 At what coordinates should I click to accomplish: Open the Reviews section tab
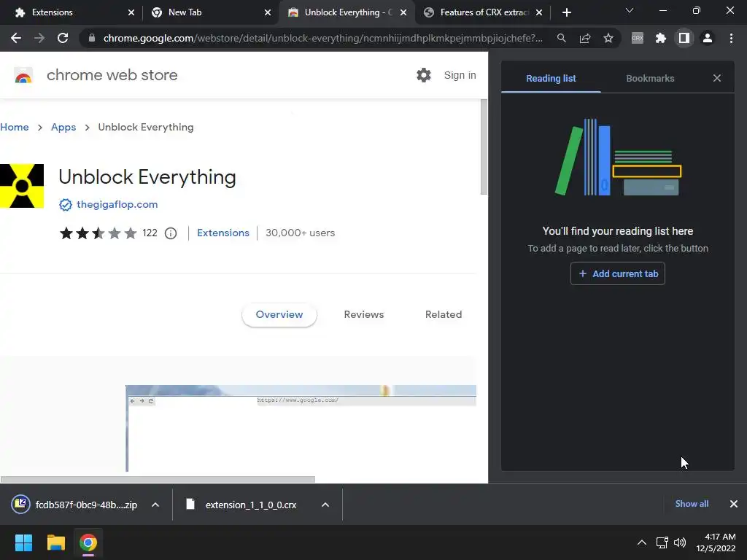click(x=364, y=314)
